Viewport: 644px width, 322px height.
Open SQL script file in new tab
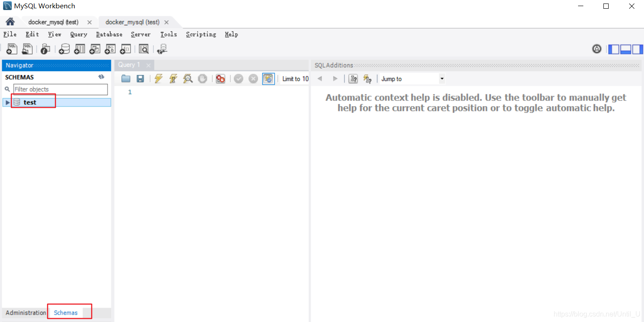tap(27, 49)
